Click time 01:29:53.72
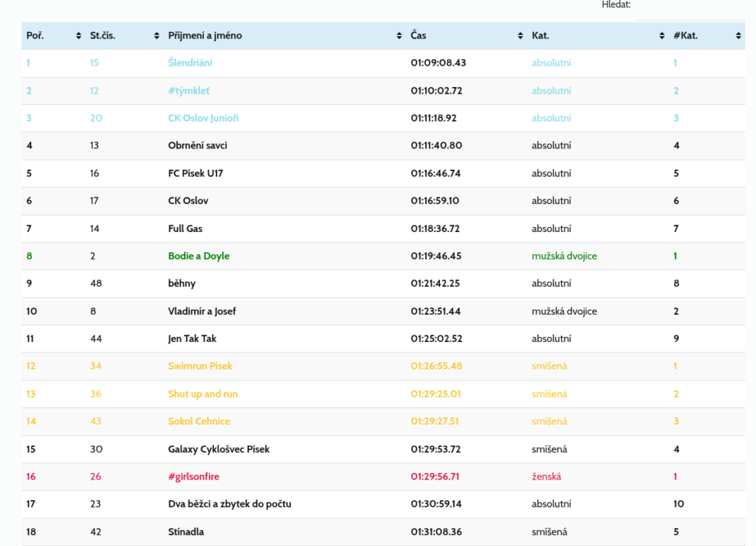Image resolution: width=756 pixels, height=546 pixels. [x=436, y=449]
